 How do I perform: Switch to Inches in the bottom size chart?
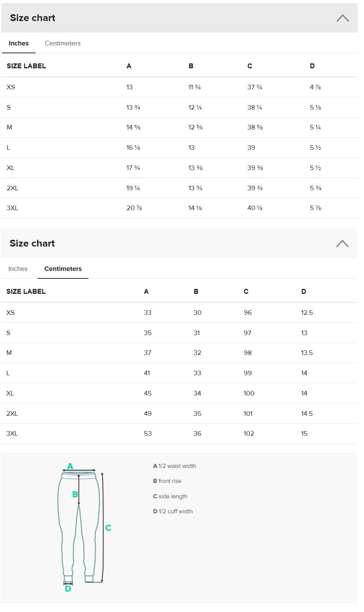(18, 269)
